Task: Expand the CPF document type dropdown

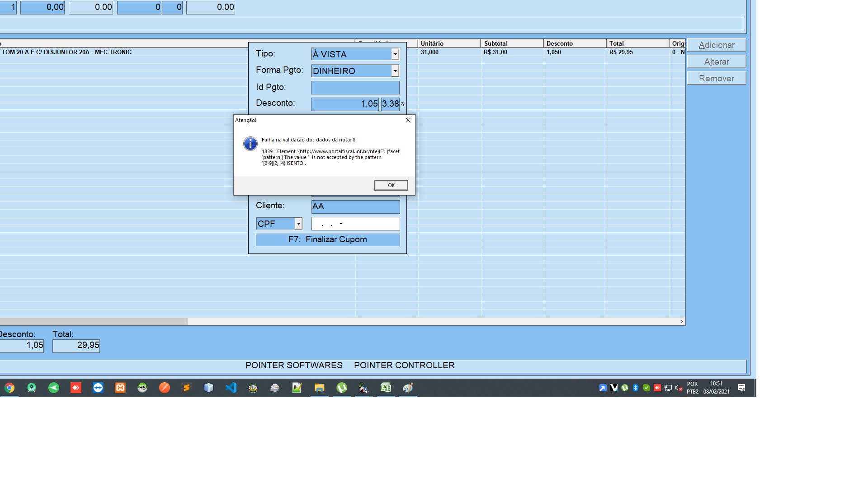Action: (298, 224)
